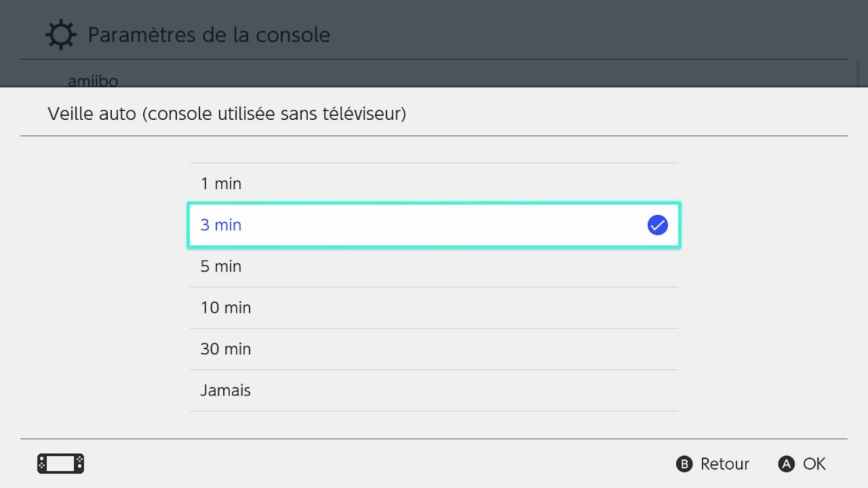This screenshot has height=488, width=868.
Task: Click the '3 min' blue text
Action: pos(221,225)
